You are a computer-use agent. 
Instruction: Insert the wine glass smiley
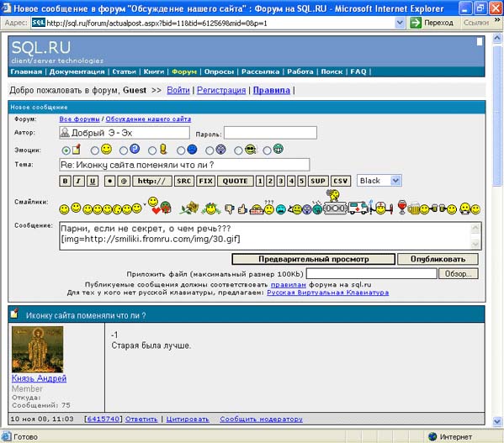(x=402, y=207)
